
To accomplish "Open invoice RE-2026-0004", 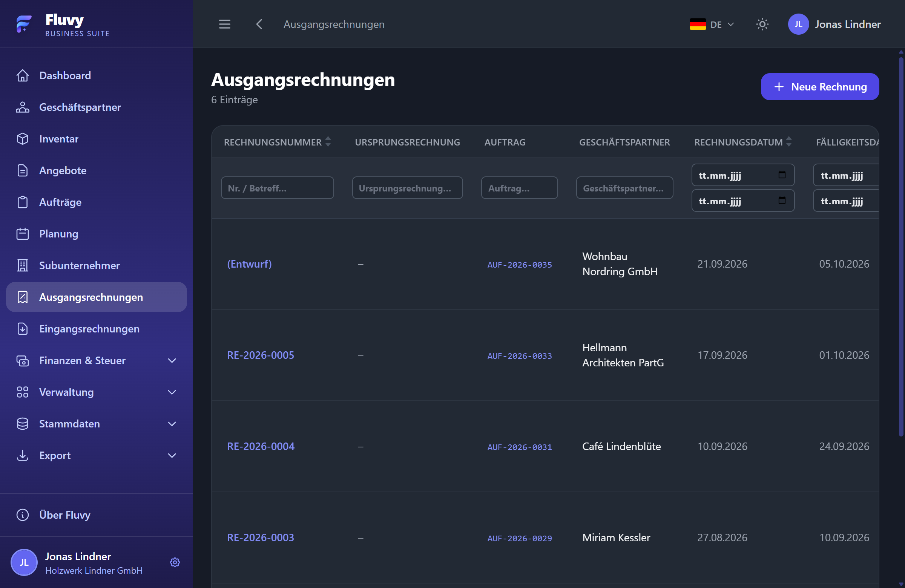I will (x=261, y=446).
